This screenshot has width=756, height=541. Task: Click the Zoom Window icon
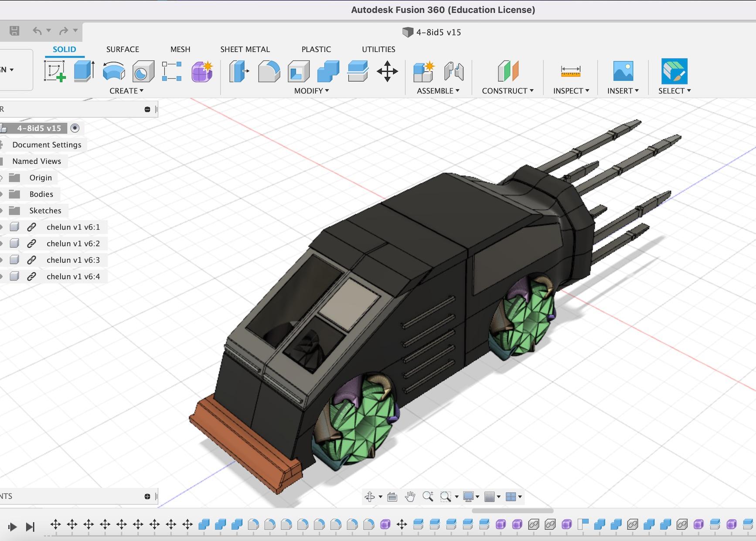[446, 497]
